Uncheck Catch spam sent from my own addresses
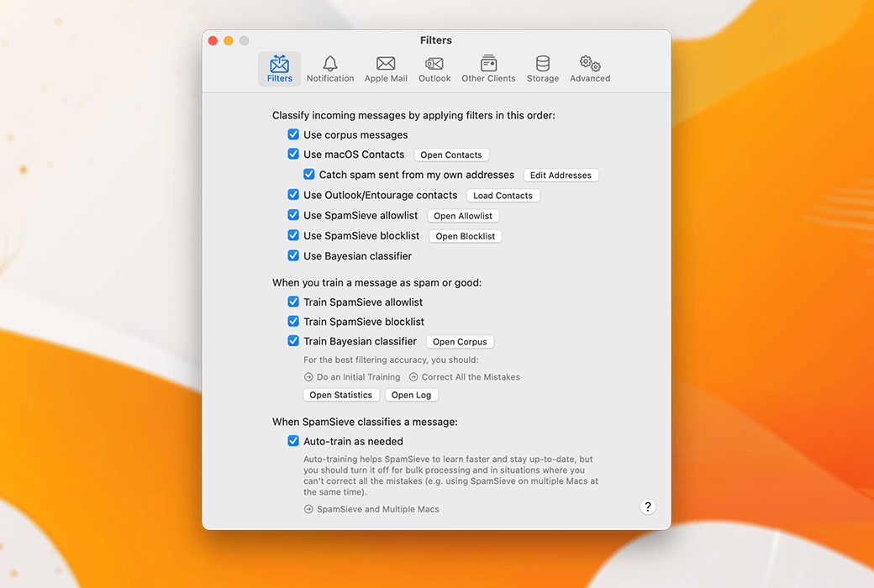874x588 pixels. click(308, 175)
